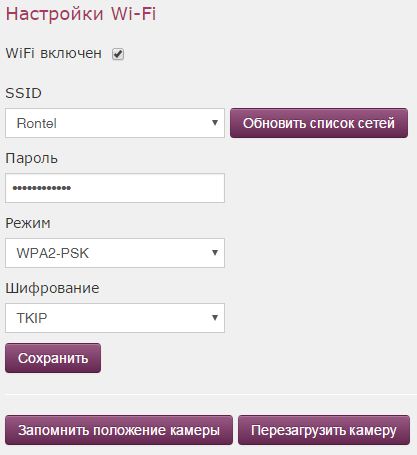Reboot camera via Перезагрузить камеру button
The image size is (417, 455).
click(324, 430)
